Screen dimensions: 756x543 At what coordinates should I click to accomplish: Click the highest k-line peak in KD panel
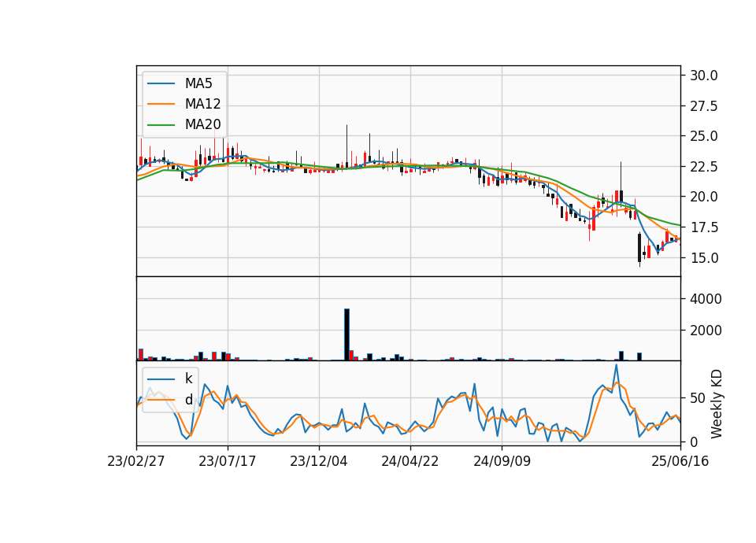pos(616,365)
